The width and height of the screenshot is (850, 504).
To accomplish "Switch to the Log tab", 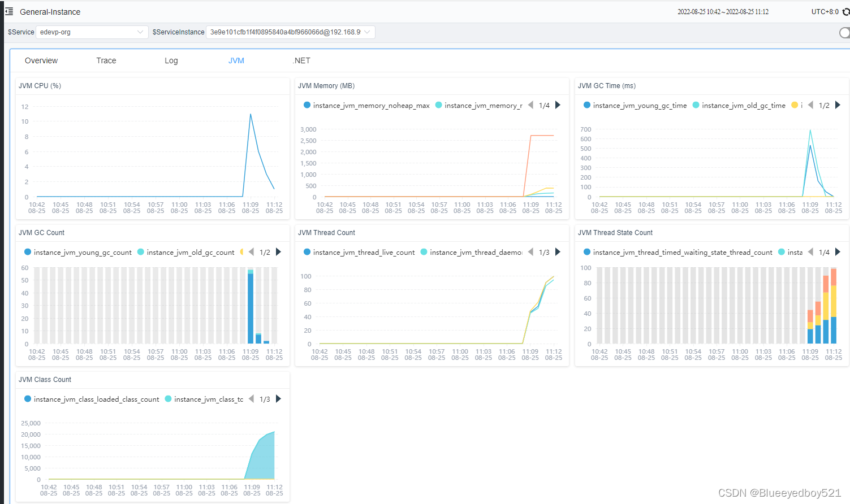I will click(171, 60).
